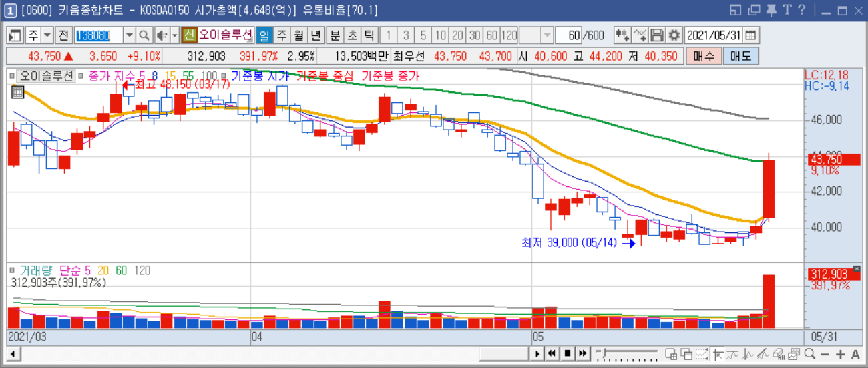The image size is (868, 368).
Task: Click the moving average lines icon
Action: point(733,354)
